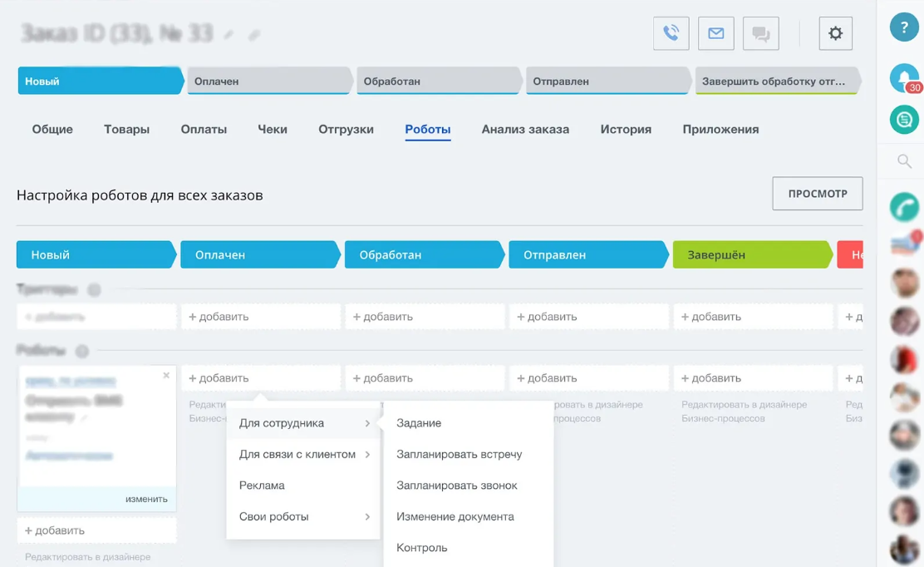Expand the "Для сотрудника" submenu
924x567 pixels.
click(302, 423)
